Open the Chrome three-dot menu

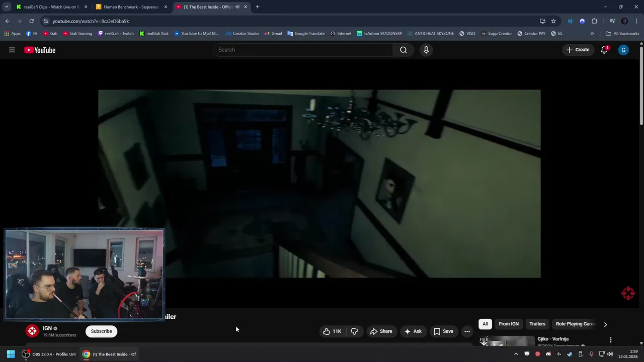(636, 21)
